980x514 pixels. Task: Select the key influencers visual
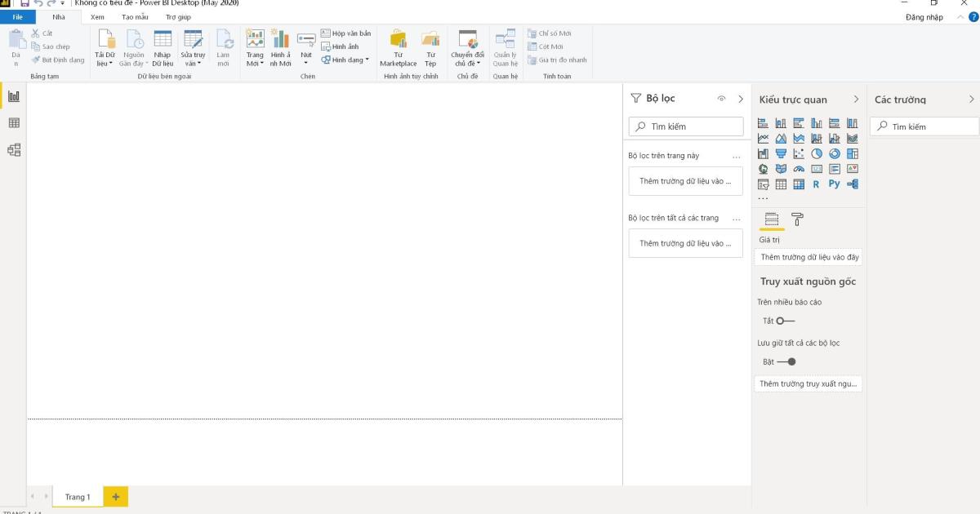(x=853, y=184)
